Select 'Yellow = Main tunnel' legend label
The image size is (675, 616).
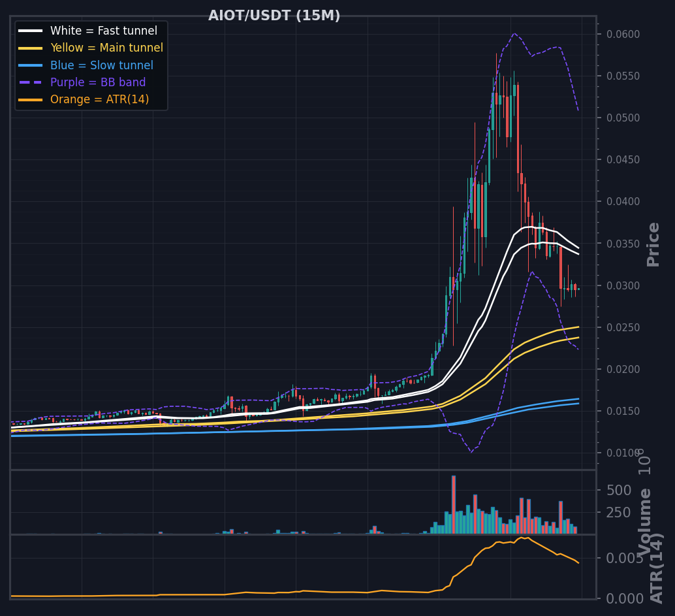[107, 48]
